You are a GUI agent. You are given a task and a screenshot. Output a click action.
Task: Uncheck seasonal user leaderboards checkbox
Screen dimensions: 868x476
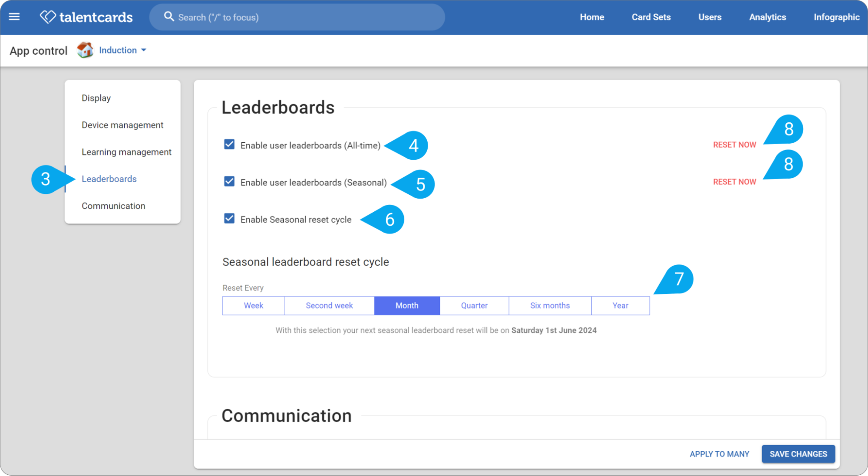click(229, 181)
